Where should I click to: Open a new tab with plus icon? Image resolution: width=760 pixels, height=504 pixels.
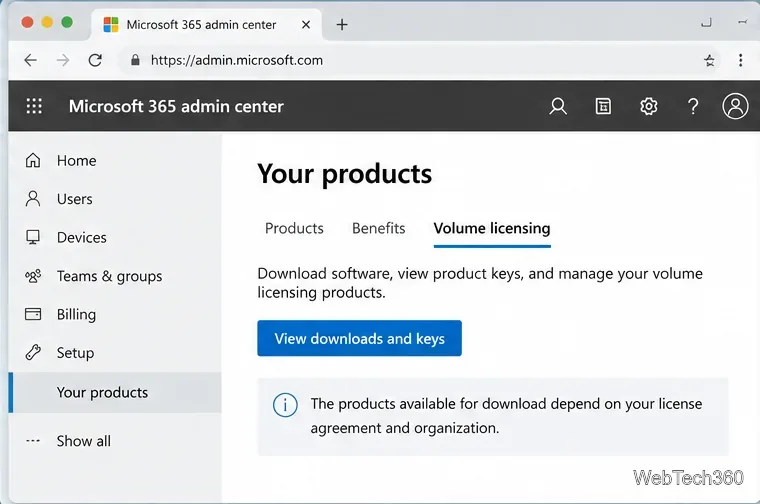(x=342, y=24)
